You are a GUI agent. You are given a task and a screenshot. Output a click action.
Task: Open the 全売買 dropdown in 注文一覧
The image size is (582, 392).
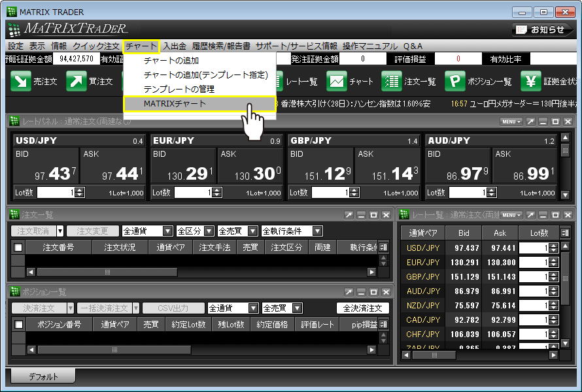click(238, 231)
